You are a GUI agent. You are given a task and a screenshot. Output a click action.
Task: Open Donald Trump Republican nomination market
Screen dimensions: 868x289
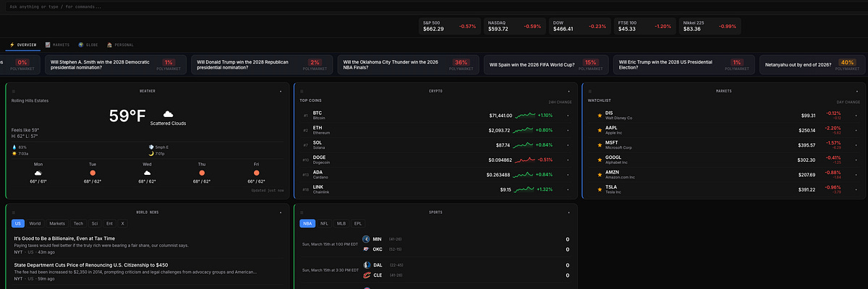pyautogui.click(x=263, y=65)
